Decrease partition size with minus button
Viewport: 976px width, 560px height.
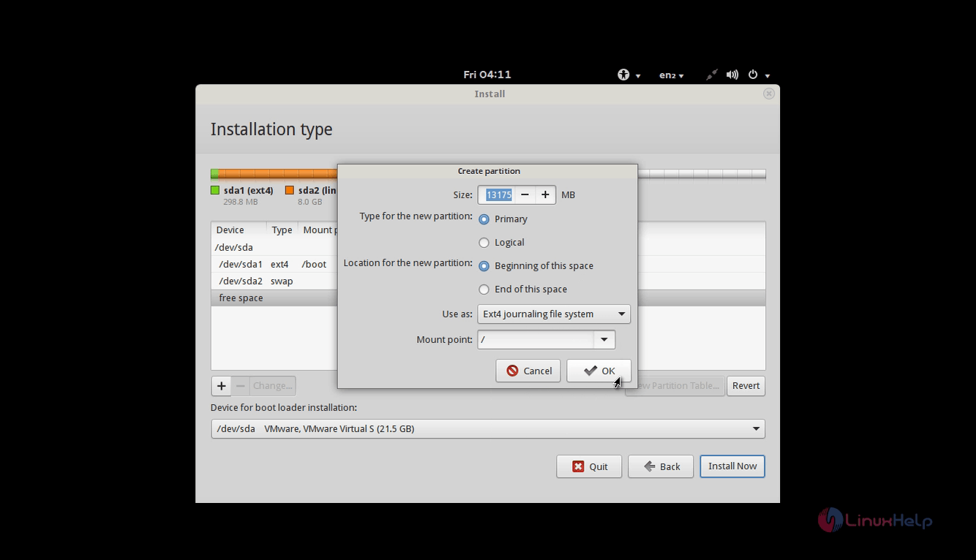[x=525, y=194]
